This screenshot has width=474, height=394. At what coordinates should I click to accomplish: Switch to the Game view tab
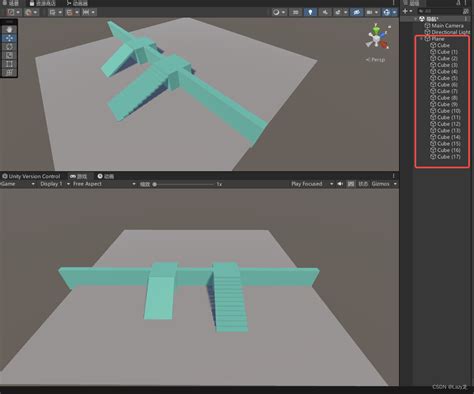[79, 176]
